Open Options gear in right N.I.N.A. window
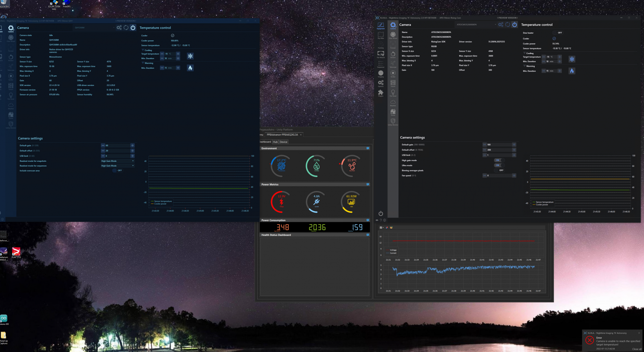 coord(381,83)
